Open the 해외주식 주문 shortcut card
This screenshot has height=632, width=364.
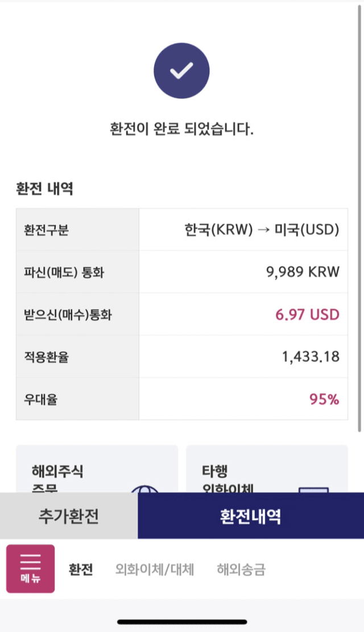(x=97, y=469)
